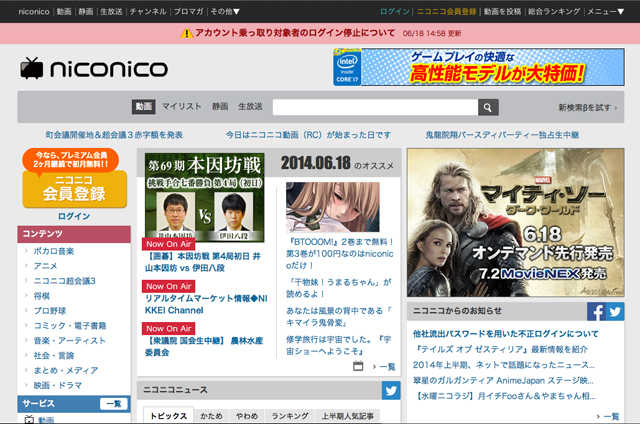Screen dimensions: 640x424
Task: Open the 宇宙ショーへようこそ recommendation link
Action: [339, 345]
